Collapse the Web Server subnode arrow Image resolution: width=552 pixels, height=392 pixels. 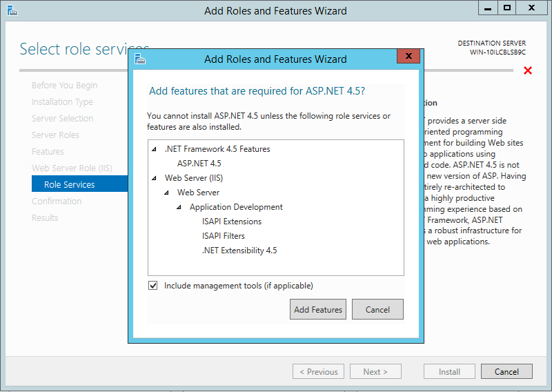point(168,193)
